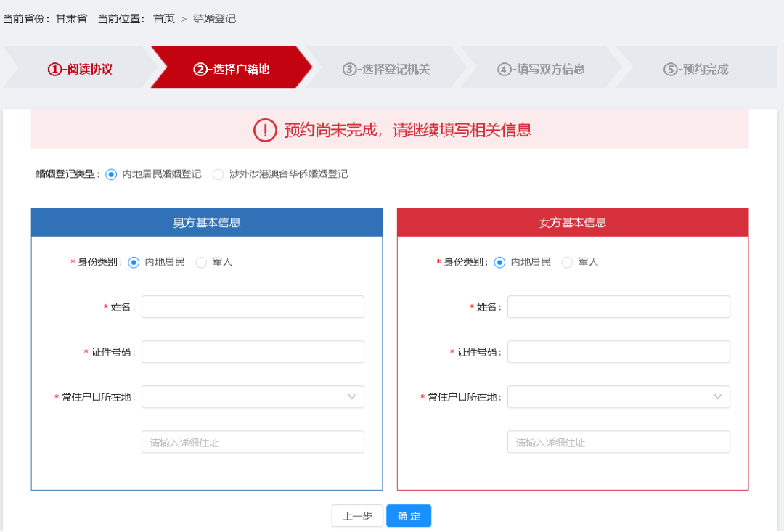This screenshot has width=784, height=532.
Task: Click the warning exclamation icon in banner
Action: click(265, 130)
